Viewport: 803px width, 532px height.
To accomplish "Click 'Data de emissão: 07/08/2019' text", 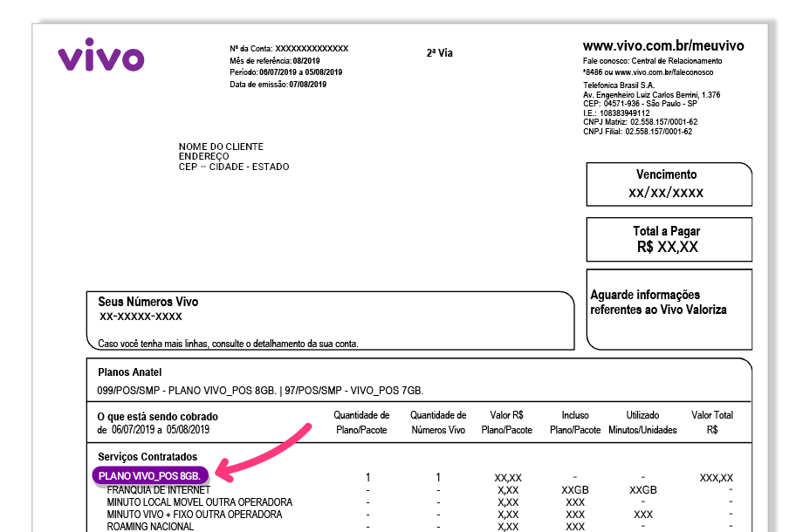I will click(x=278, y=85).
